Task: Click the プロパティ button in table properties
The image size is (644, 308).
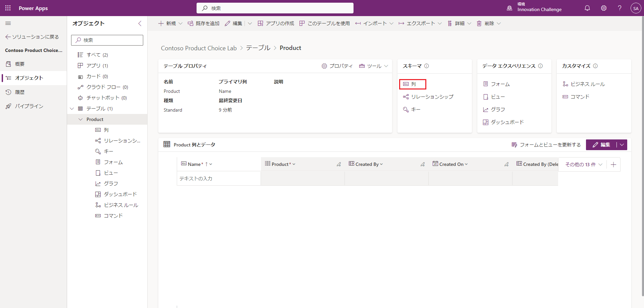Action: (x=337, y=66)
